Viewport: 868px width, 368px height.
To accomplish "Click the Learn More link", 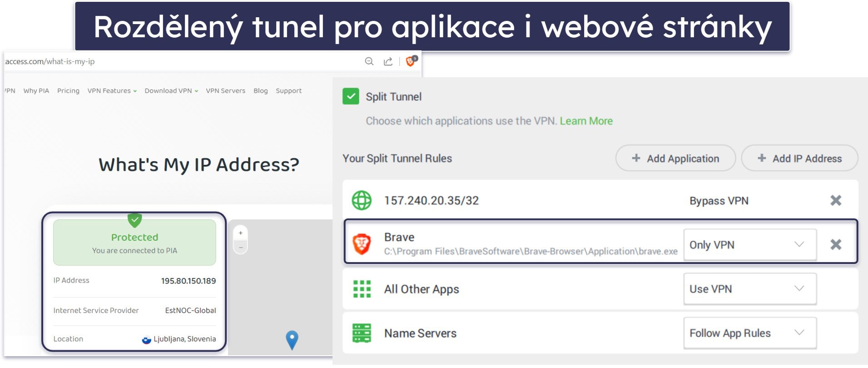I will coord(586,121).
